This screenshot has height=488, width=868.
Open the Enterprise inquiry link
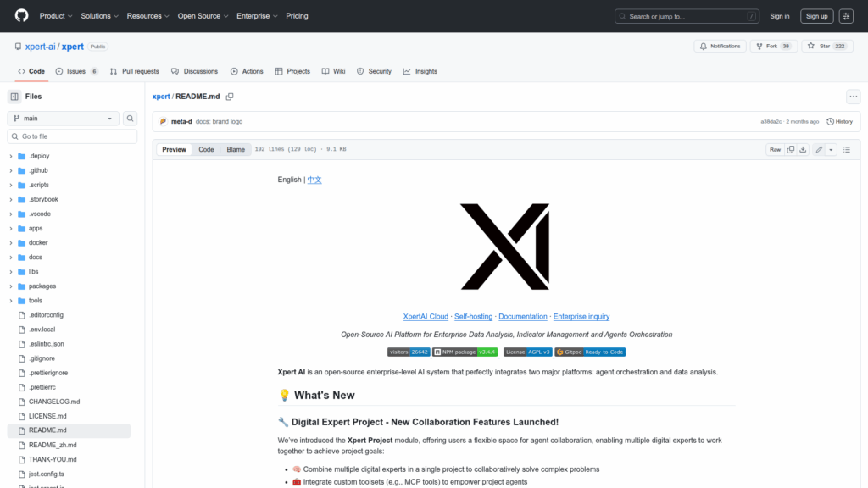point(581,317)
